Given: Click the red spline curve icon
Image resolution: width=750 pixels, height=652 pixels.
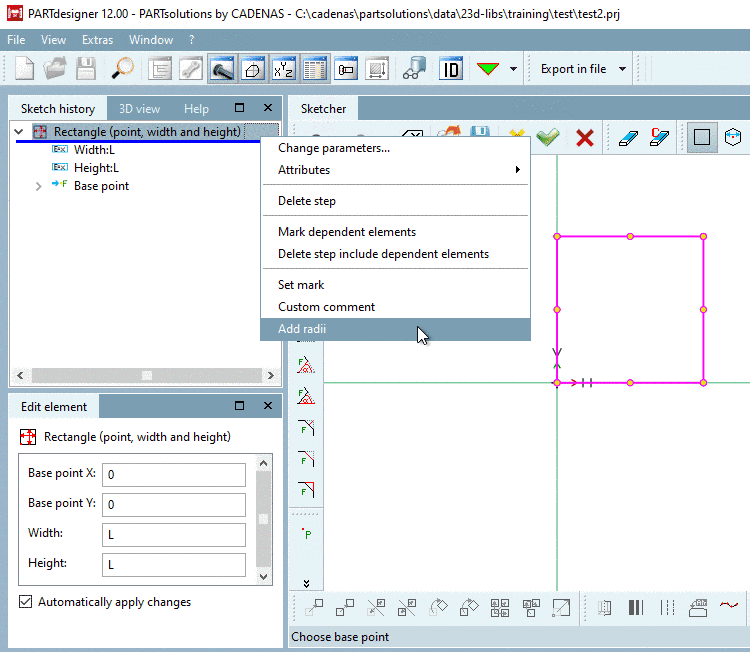Looking at the screenshot, I should point(731,607).
